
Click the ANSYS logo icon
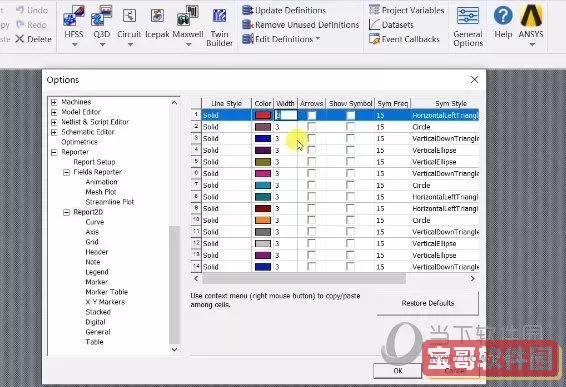(x=531, y=16)
